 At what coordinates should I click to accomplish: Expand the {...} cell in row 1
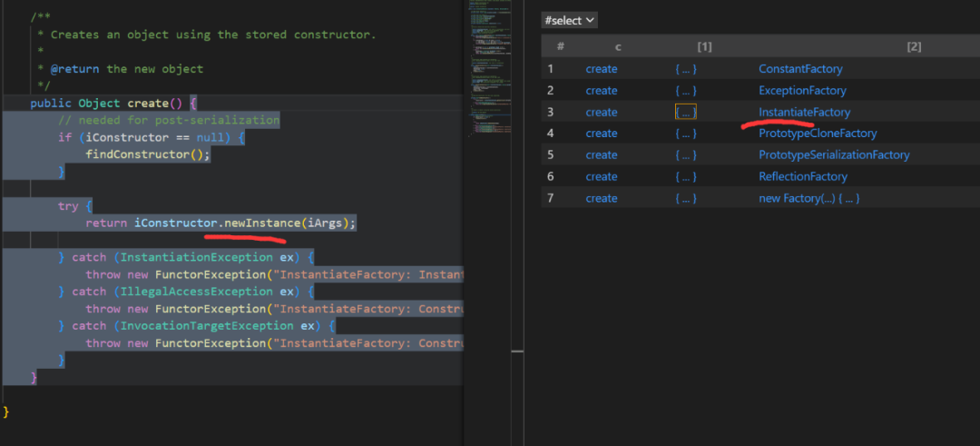[x=686, y=69]
